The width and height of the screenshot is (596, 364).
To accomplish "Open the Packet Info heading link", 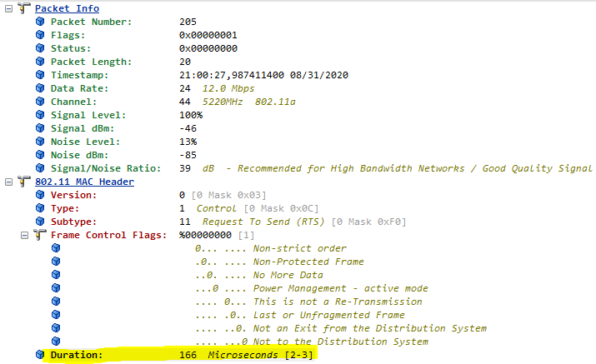I will point(67,8).
